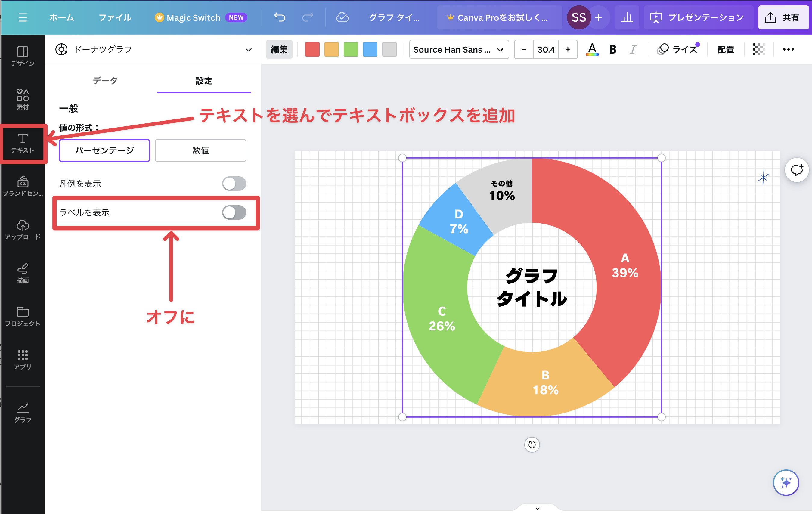This screenshot has width=812, height=514.
Task: Click the text color A icon
Action: point(592,50)
